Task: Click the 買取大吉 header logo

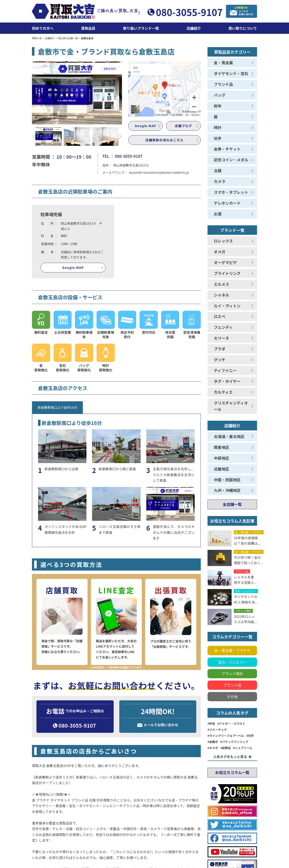Action: (64, 11)
